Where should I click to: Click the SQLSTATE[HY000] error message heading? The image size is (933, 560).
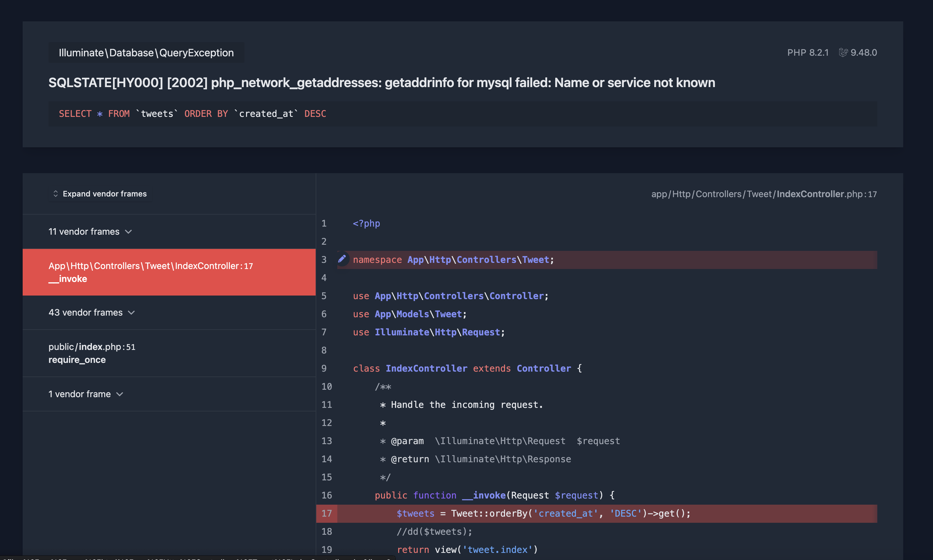pos(382,82)
